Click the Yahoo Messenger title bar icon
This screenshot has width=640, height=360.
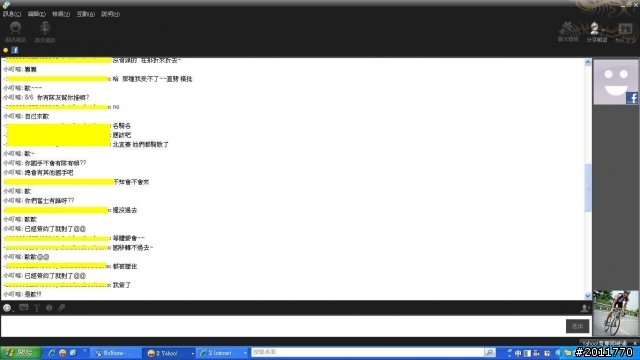[x=6, y=4]
